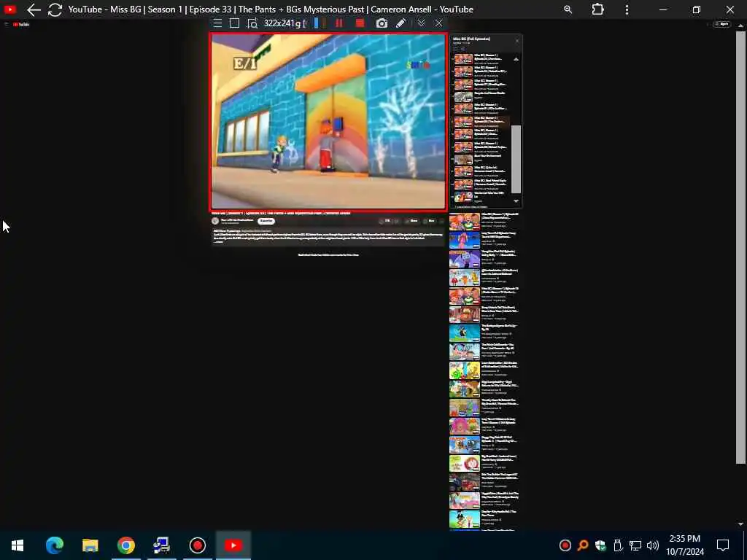The width and height of the screenshot is (747, 560).
Task: Open the tray recording indicator icon
Action: tap(565, 545)
